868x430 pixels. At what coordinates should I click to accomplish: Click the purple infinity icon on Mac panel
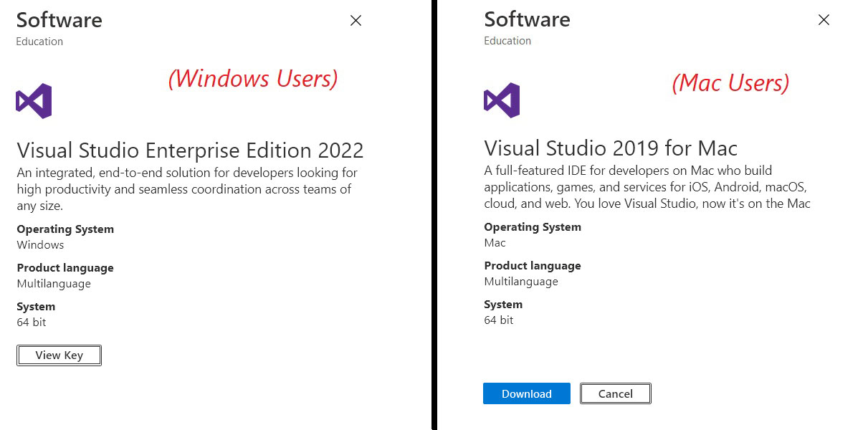point(500,100)
